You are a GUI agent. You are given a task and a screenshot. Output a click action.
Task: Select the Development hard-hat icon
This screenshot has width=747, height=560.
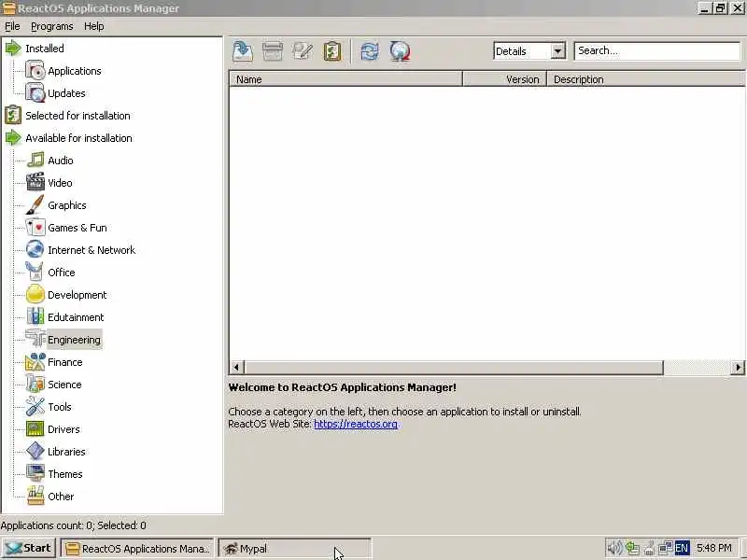pos(35,294)
